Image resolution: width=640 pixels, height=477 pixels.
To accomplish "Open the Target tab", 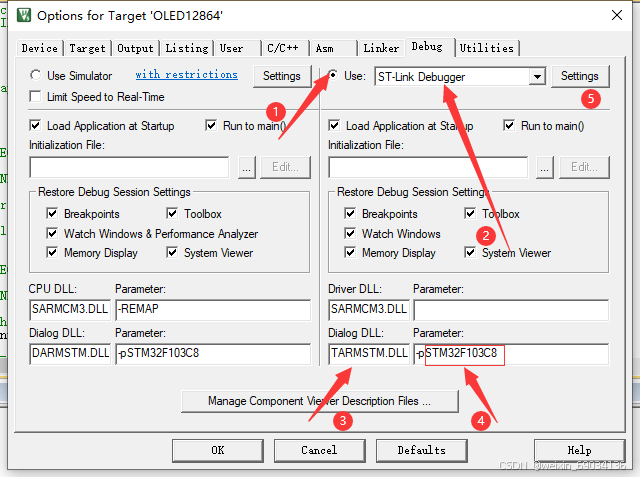I will point(87,48).
